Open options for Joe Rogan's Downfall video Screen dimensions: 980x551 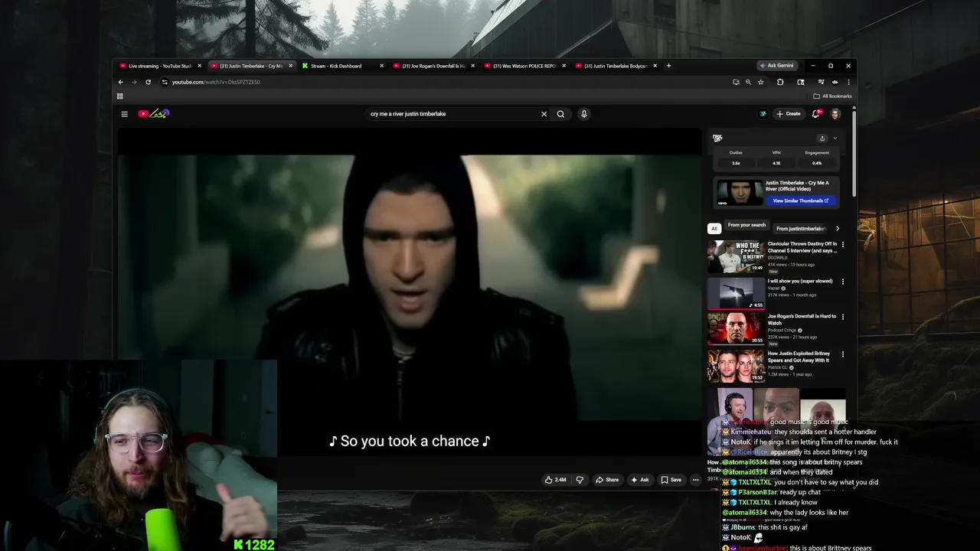pyautogui.click(x=843, y=317)
